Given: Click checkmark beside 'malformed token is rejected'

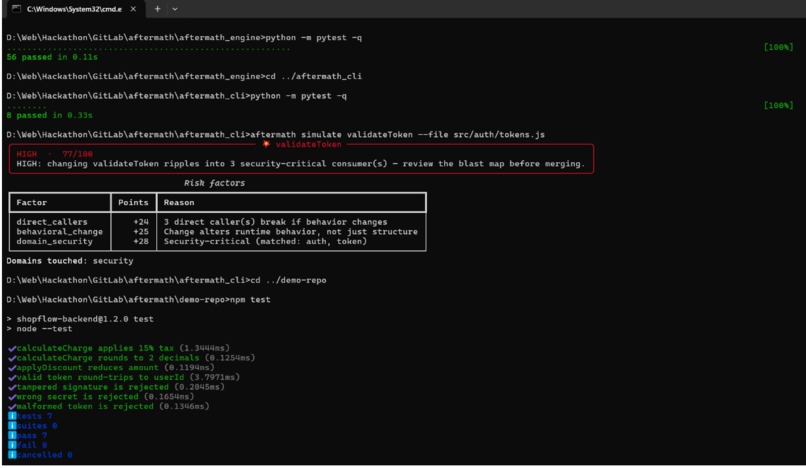Looking at the screenshot, I should [12, 407].
